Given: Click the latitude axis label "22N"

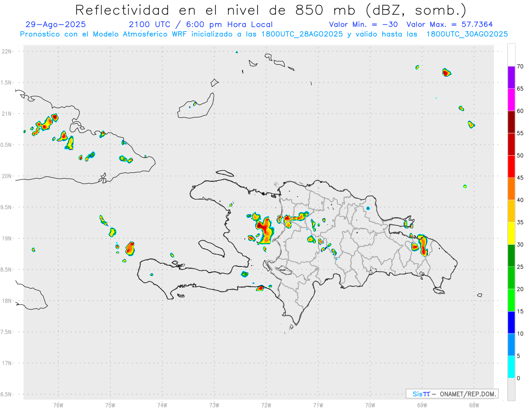Looking at the screenshot, I should 7,51.
